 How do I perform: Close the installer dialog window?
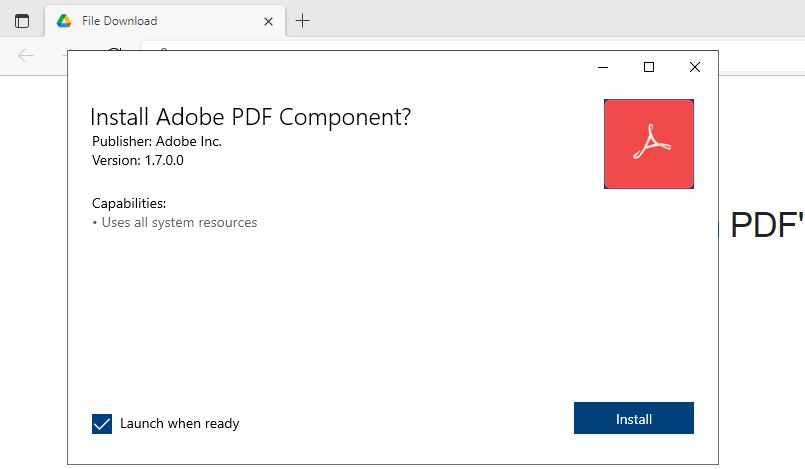point(695,67)
